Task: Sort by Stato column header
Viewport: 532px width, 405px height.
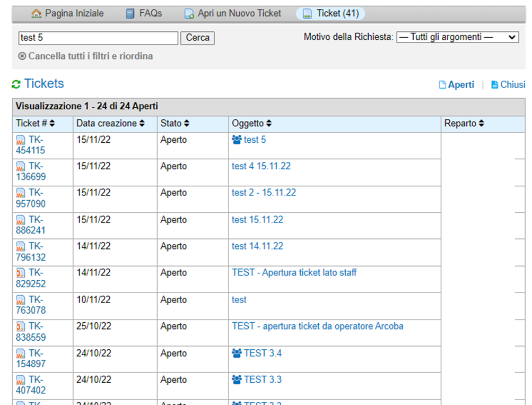Action: click(175, 123)
